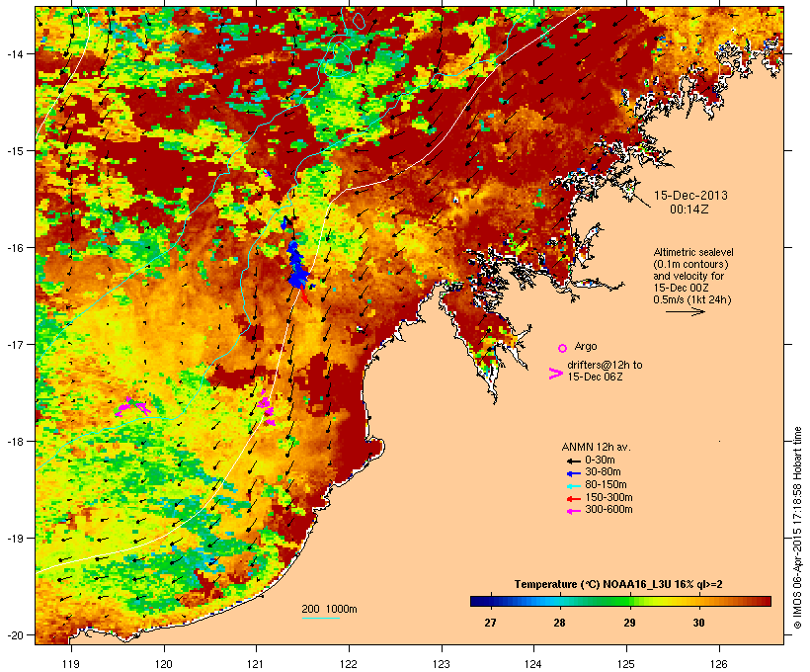Click the 126 longitude axis label
The height and width of the screenshot is (672, 810).
pyautogui.click(x=719, y=664)
